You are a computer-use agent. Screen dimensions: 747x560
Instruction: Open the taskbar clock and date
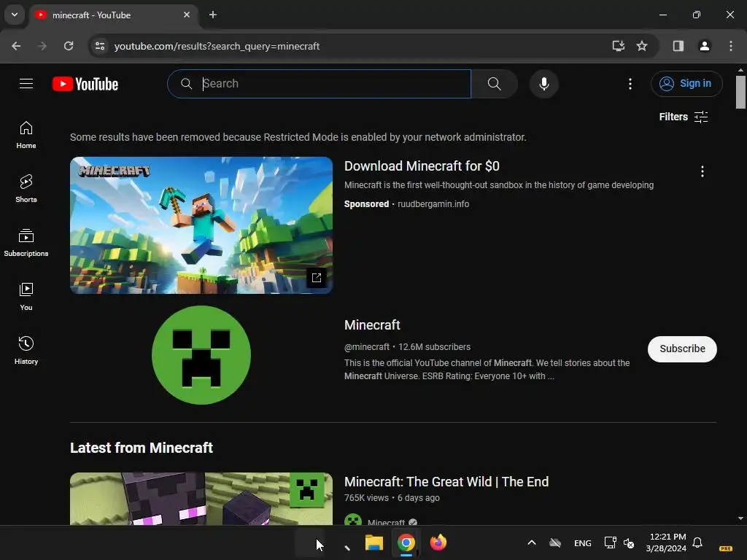point(666,542)
